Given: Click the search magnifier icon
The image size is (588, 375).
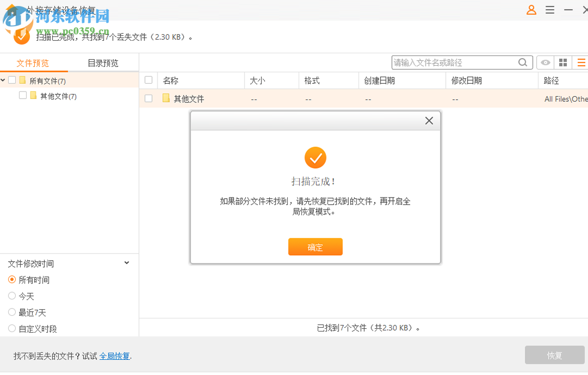Looking at the screenshot, I should (x=523, y=62).
